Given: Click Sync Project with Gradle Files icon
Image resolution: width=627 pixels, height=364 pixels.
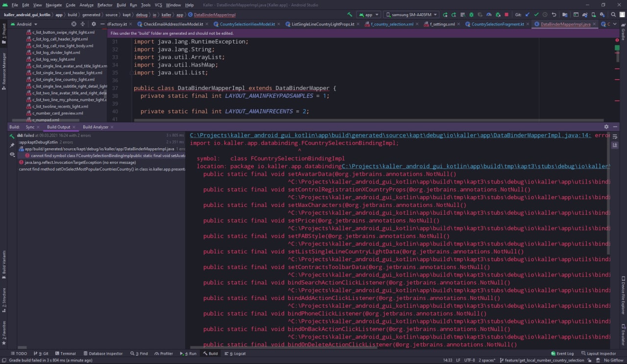Looking at the screenshot, I should point(585,15).
